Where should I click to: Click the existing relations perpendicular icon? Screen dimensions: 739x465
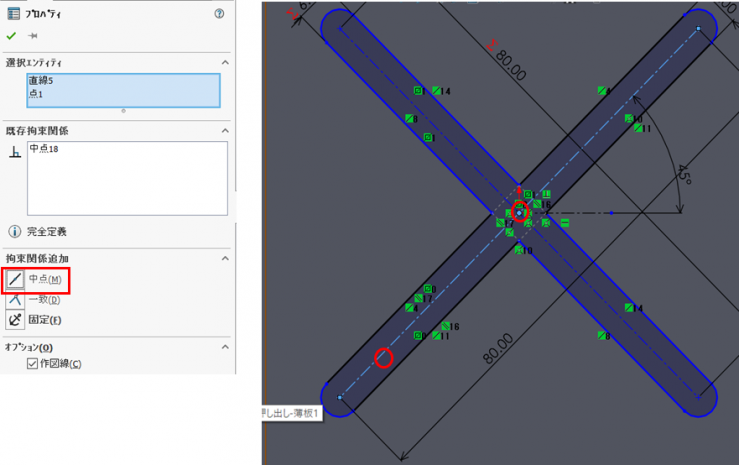click(x=14, y=152)
